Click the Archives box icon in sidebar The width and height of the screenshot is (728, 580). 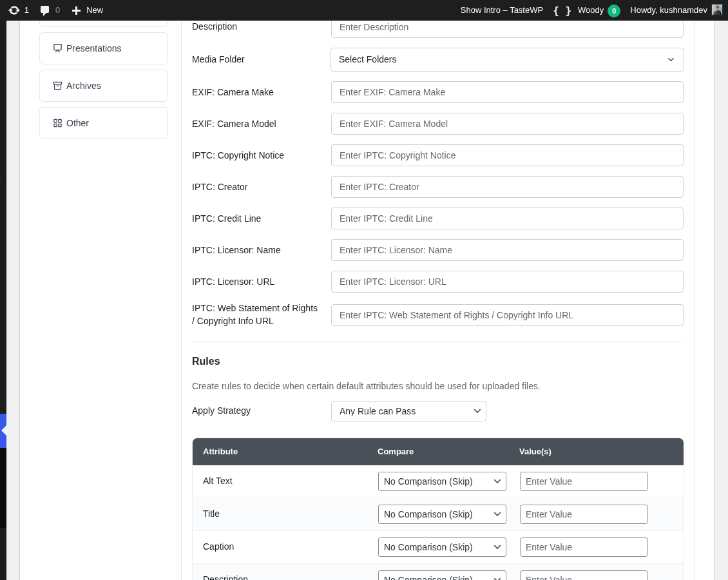coord(58,86)
